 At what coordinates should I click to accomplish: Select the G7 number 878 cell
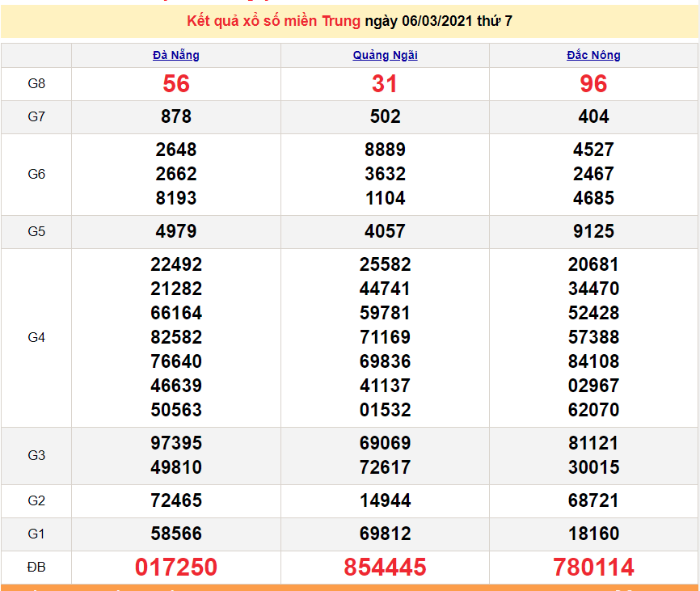click(x=175, y=116)
